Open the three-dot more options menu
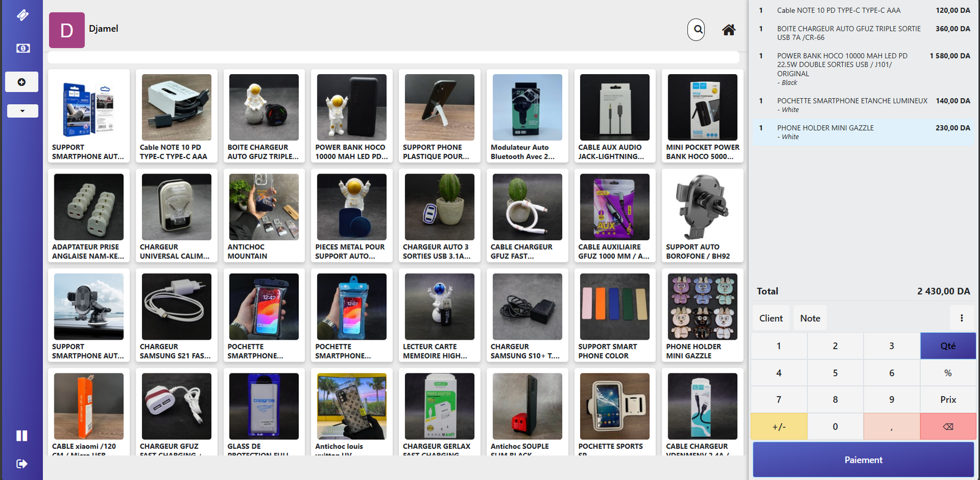Screen dimensions: 980x480 tap(961, 318)
